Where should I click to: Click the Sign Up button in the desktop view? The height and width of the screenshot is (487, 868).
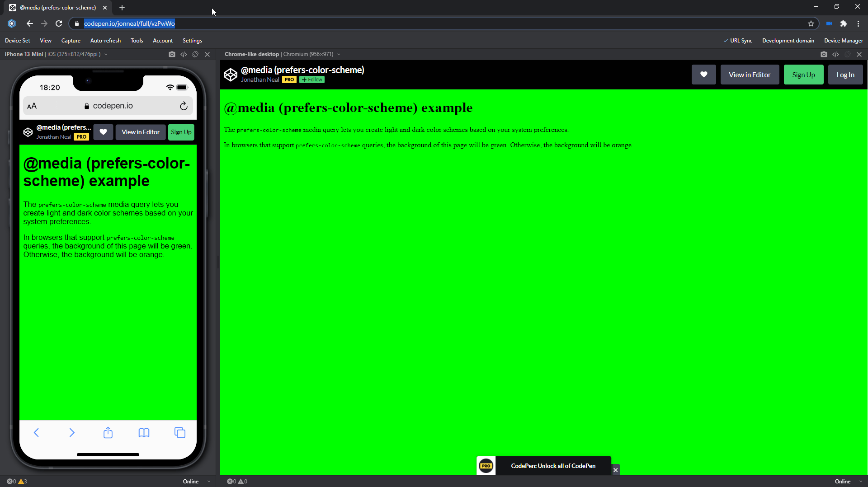point(803,74)
